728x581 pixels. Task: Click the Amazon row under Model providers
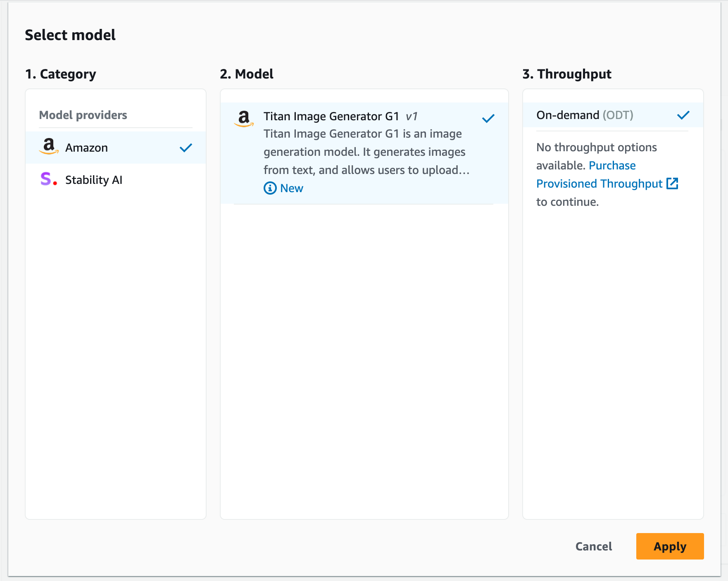[x=86, y=147]
